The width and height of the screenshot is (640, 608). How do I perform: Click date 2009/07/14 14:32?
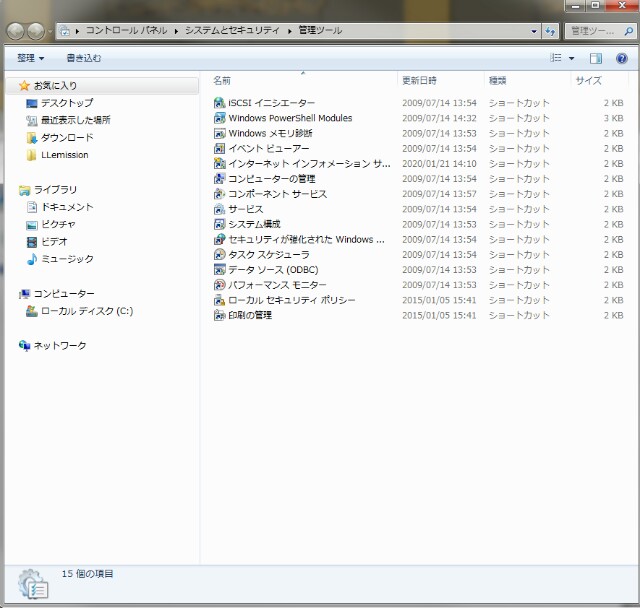pyautogui.click(x=439, y=118)
